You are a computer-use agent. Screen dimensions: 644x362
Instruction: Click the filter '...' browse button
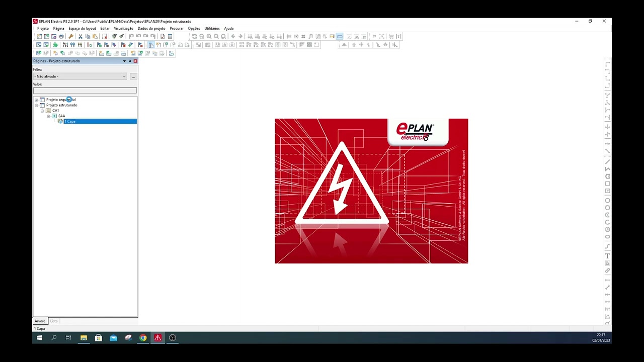[133, 76]
